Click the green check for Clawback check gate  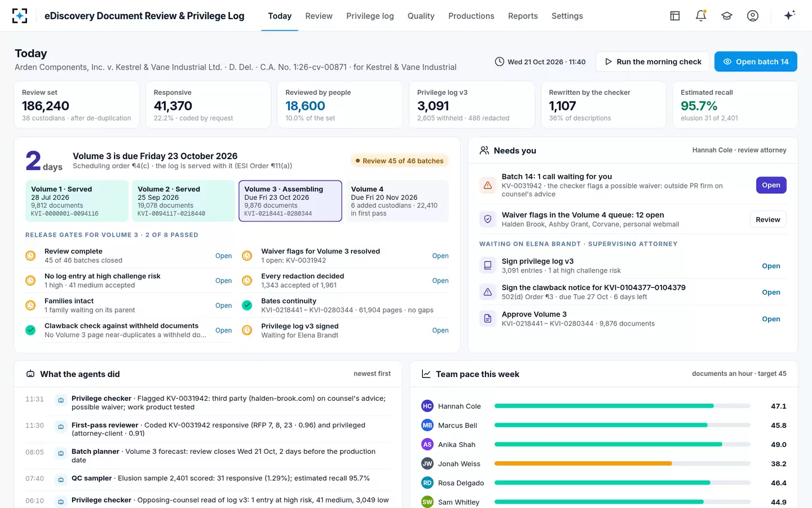coord(30,330)
